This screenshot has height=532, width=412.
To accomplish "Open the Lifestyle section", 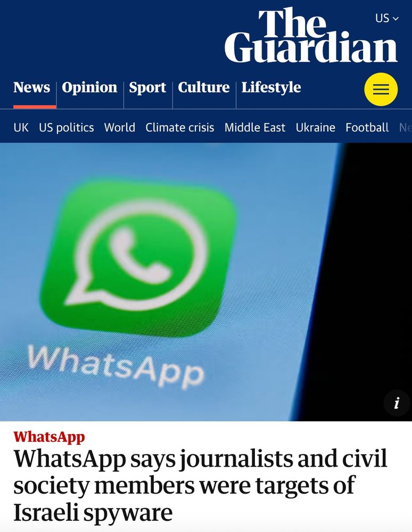I will pos(271,88).
